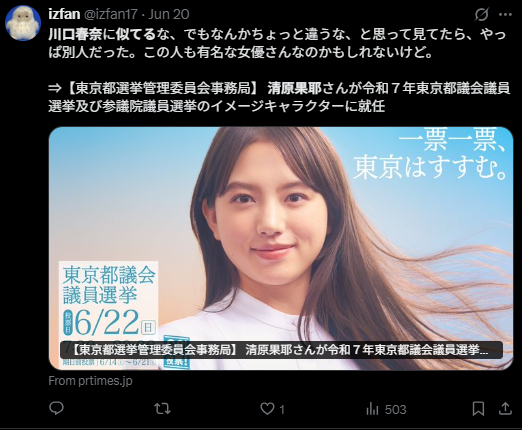The width and height of the screenshot is (522, 430).
Task: Click the like count number 1
Action: 282,410
